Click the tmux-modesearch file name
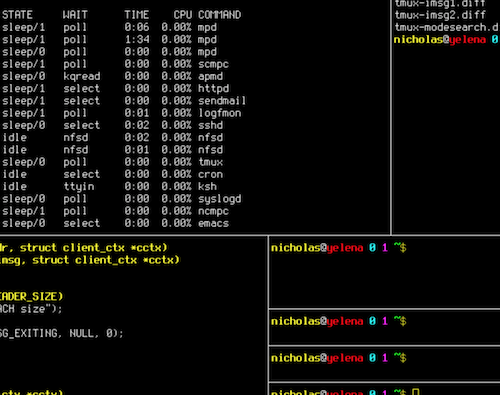The height and width of the screenshot is (395, 500). click(x=446, y=27)
